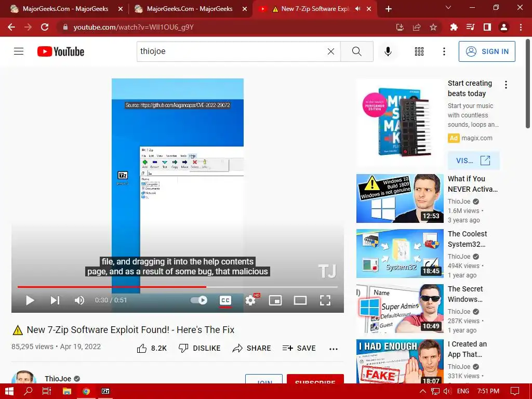Enter full screen mode
This screenshot has width=532, height=399.
(325, 300)
